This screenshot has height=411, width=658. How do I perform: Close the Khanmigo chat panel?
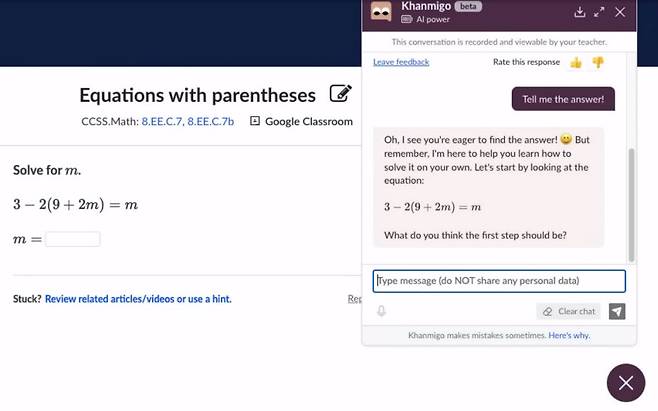[620, 12]
